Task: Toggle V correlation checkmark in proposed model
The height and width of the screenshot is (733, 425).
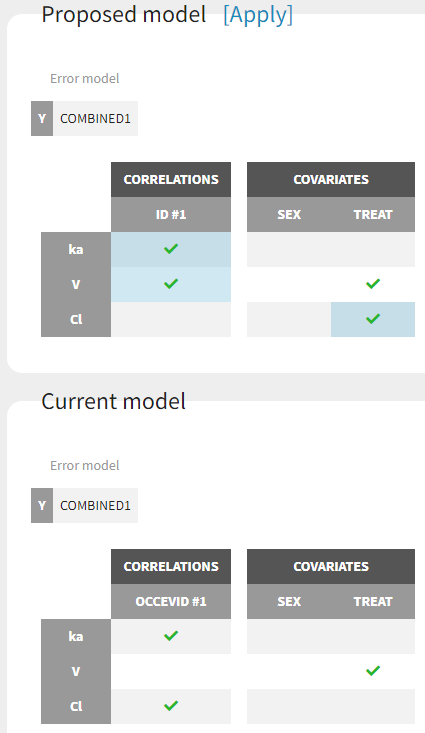Action: pos(171,284)
